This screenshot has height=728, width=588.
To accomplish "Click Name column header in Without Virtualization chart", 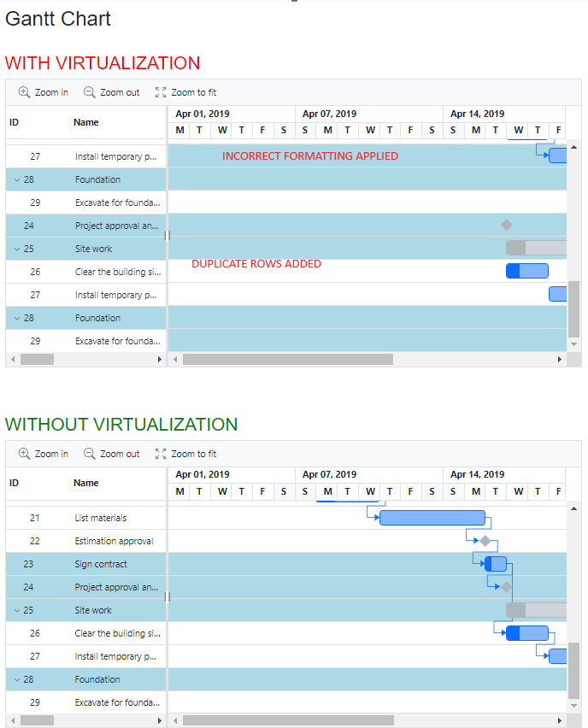I will pos(86,483).
